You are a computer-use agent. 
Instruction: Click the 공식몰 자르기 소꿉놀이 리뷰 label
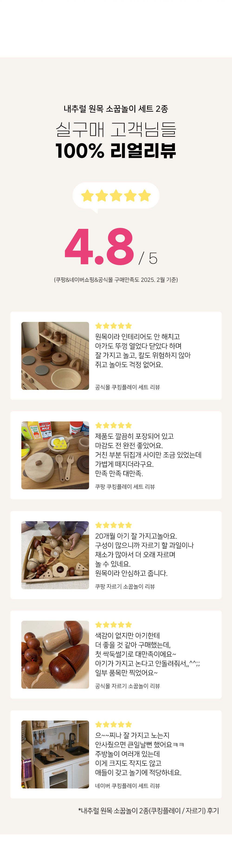pyautogui.click(x=127, y=686)
